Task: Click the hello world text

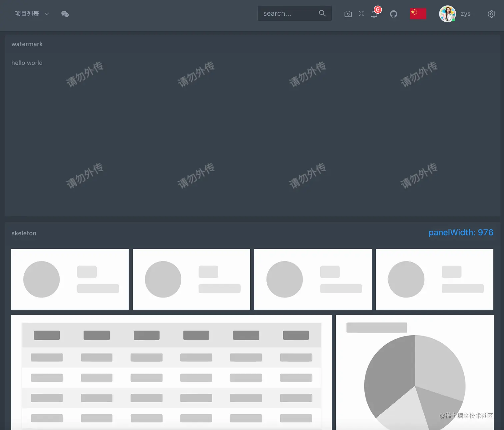Action: 27,63
